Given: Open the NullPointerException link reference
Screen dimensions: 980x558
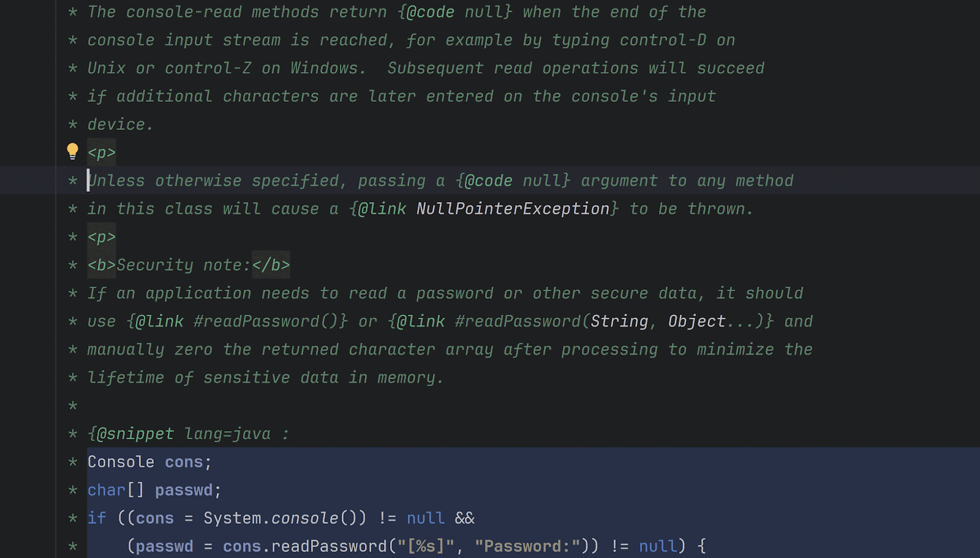Looking at the screenshot, I should 513,209.
